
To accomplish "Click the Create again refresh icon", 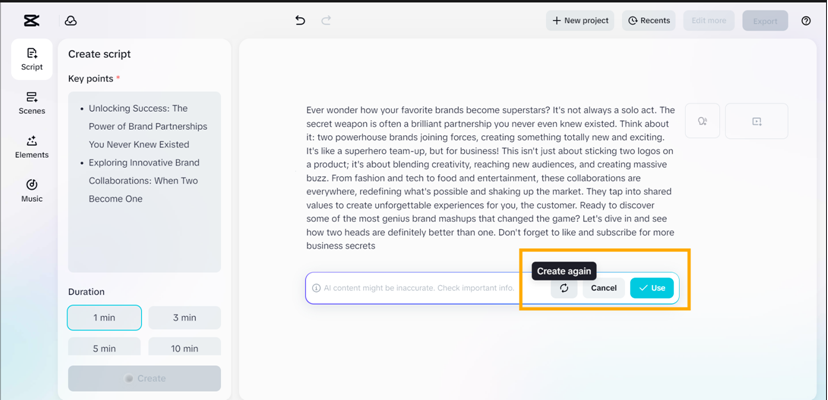I will tap(564, 288).
